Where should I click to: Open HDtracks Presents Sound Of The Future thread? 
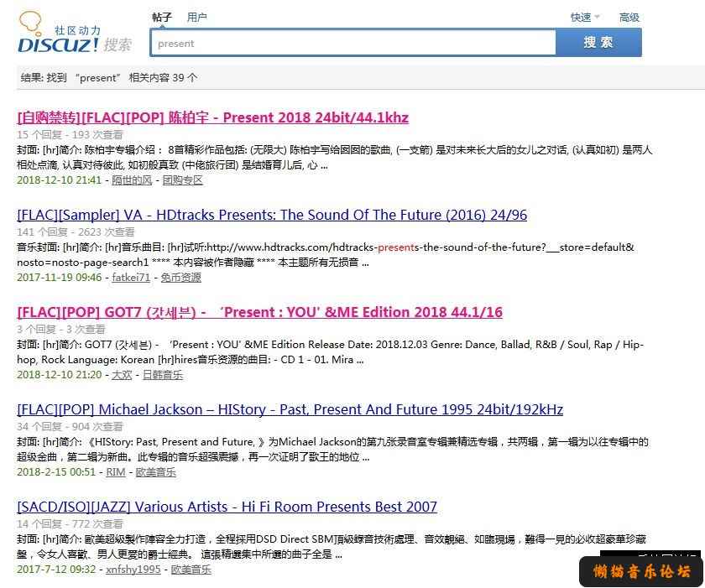(x=272, y=215)
